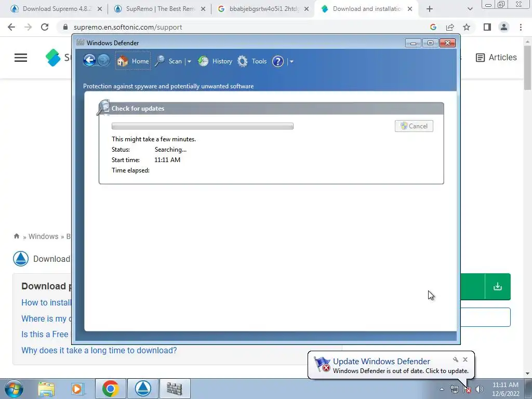532x399 pixels.
Task: Open the Windows breadcrumb link
Action: pyautogui.click(x=44, y=236)
